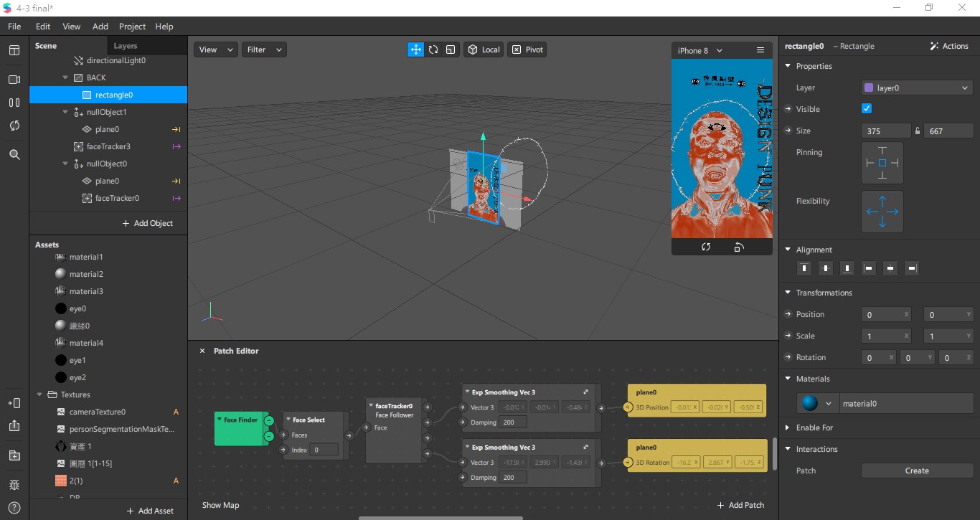Toggle the Visible checkbox
Viewport: 980px width, 520px height.
[x=866, y=109]
